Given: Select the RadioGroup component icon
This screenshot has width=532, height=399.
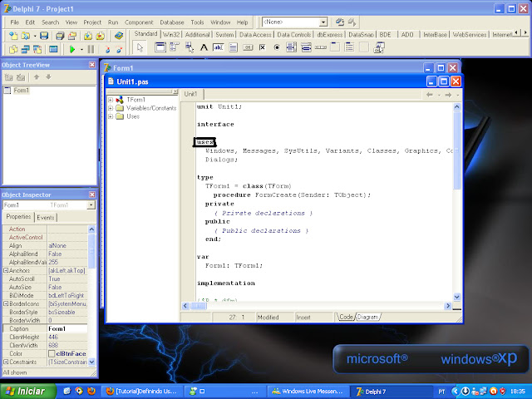Looking at the screenshot, I should pos(349,47).
